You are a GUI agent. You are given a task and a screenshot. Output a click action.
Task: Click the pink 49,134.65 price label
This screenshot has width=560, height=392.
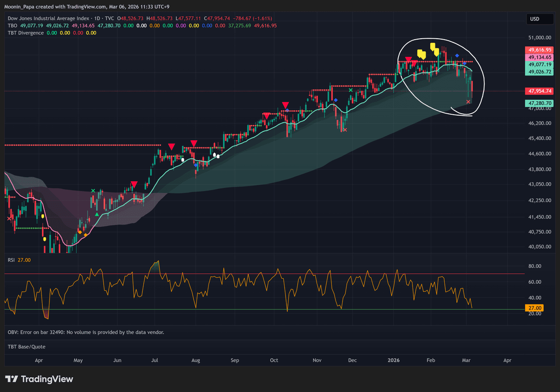540,57
